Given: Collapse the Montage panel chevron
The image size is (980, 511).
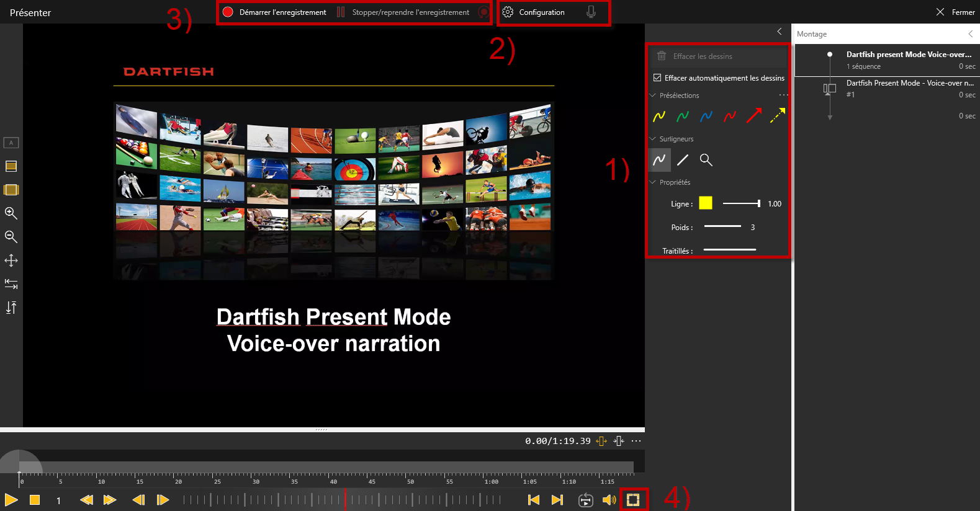Looking at the screenshot, I should (x=971, y=33).
